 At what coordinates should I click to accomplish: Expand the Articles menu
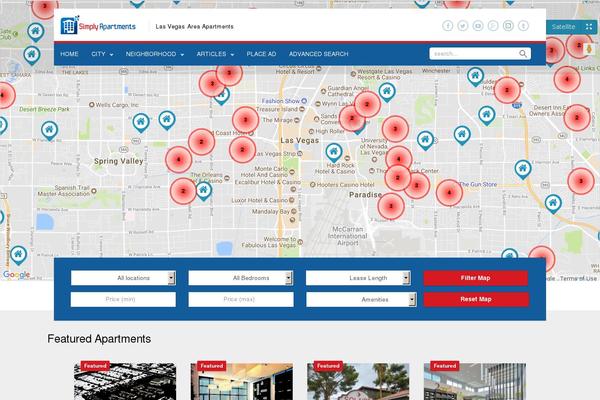coord(215,54)
